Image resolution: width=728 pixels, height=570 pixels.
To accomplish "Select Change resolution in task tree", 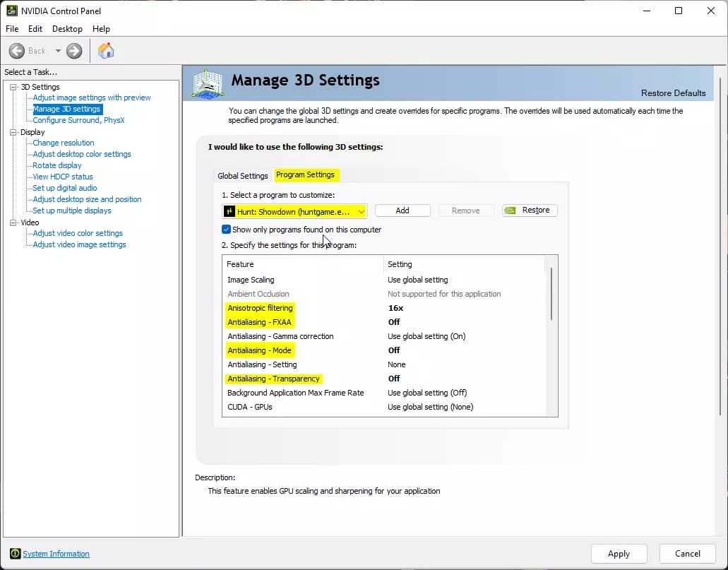I will coord(64,143).
